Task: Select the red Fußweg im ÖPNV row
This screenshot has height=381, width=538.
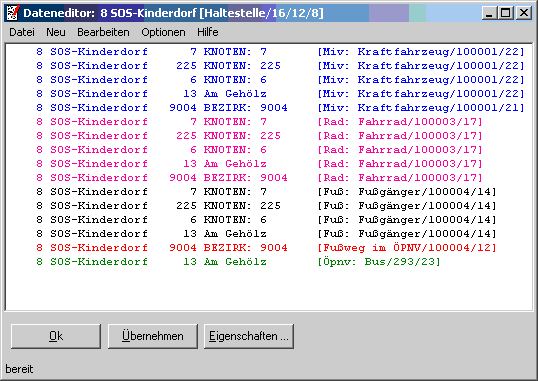Action: pos(269,247)
